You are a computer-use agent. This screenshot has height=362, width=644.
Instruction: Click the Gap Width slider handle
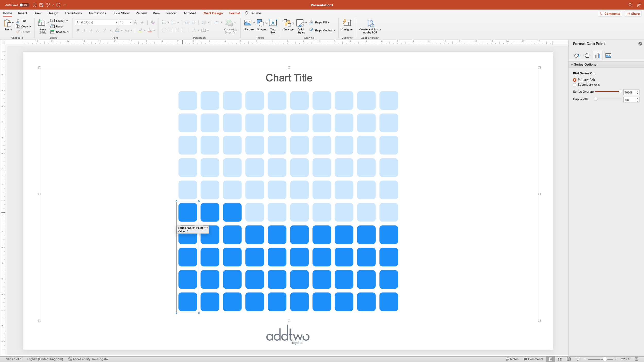pyautogui.click(x=596, y=99)
